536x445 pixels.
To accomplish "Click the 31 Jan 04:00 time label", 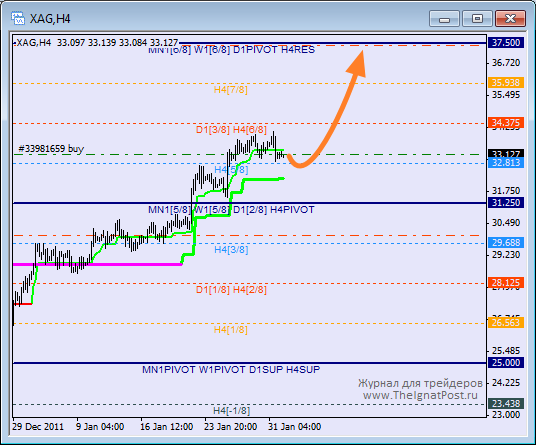I will pos(294,427).
